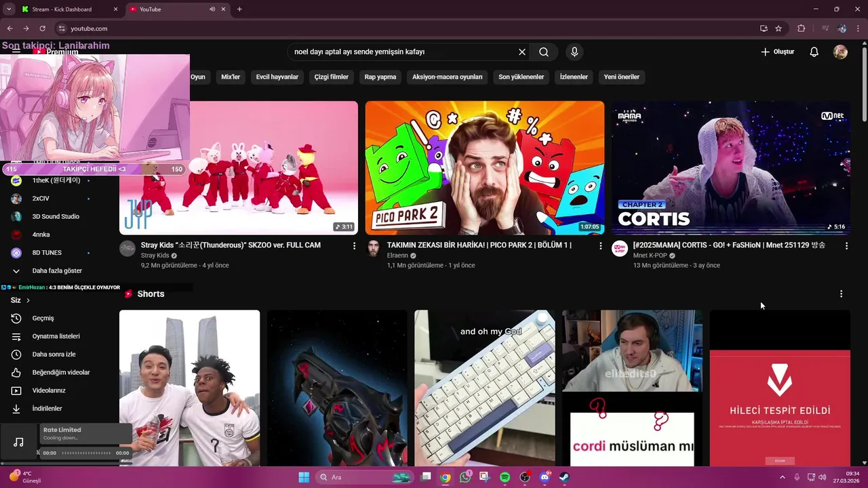Open Steam from the Windows taskbar

click(564, 477)
